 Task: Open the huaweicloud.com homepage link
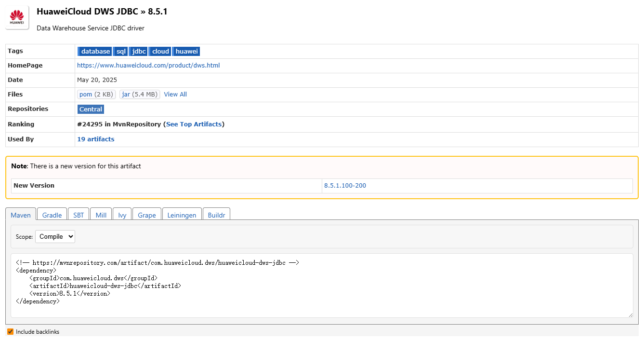pos(148,66)
